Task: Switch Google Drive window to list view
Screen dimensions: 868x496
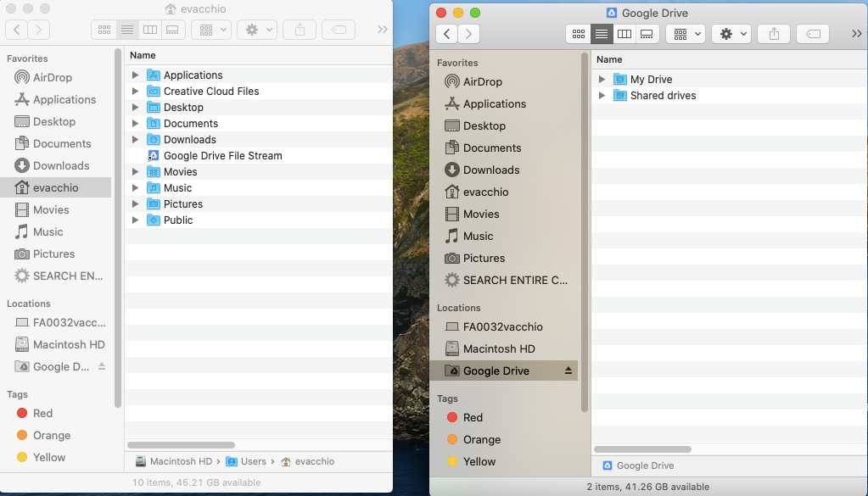Action: (x=602, y=34)
